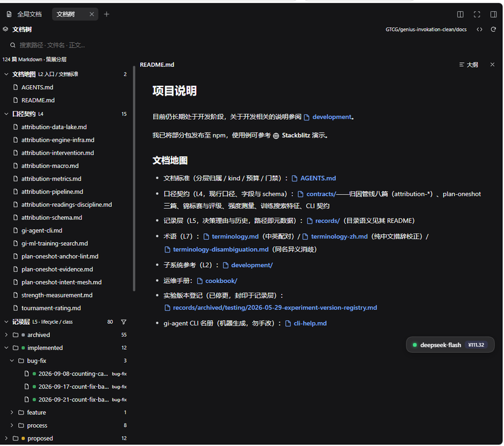Collapse the bug-fix folder
The width and height of the screenshot is (504, 446).
(x=12, y=361)
